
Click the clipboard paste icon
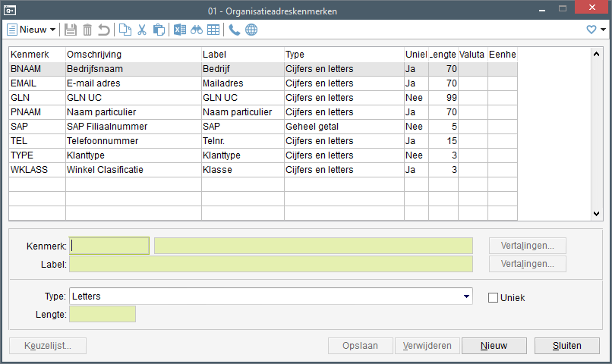(x=159, y=30)
